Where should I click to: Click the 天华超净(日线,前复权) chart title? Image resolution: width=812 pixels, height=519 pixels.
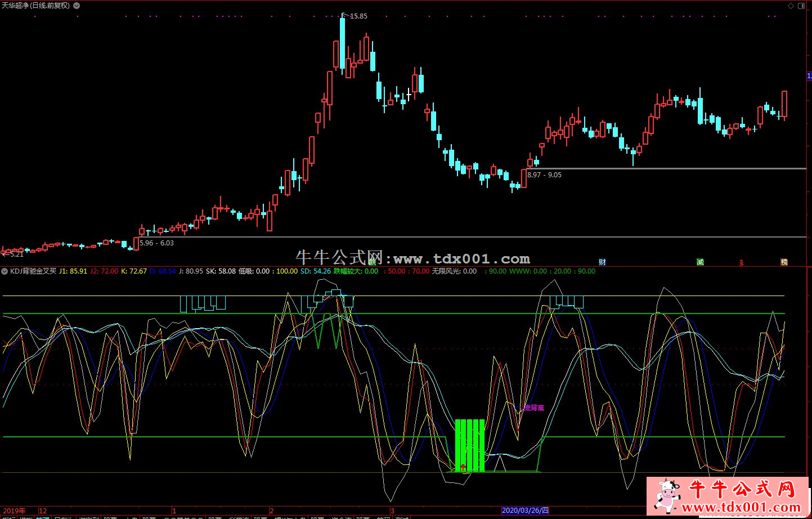pyautogui.click(x=35, y=6)
